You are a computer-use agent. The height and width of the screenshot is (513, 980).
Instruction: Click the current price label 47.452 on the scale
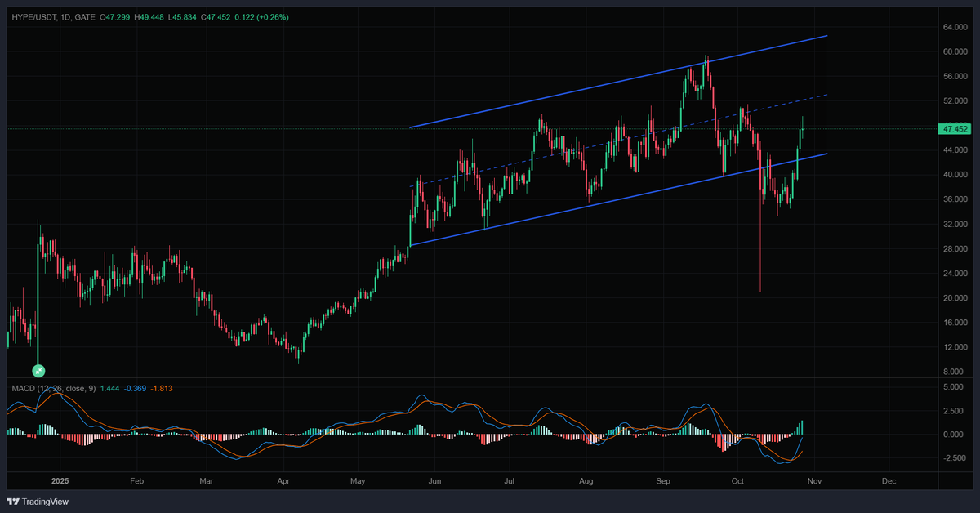point(954,128)
